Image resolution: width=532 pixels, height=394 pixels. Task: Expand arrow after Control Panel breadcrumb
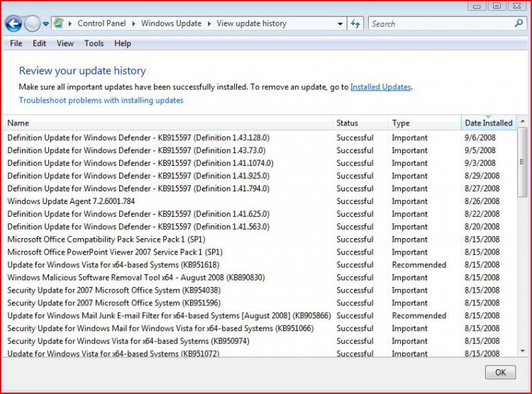pos(133,23)
